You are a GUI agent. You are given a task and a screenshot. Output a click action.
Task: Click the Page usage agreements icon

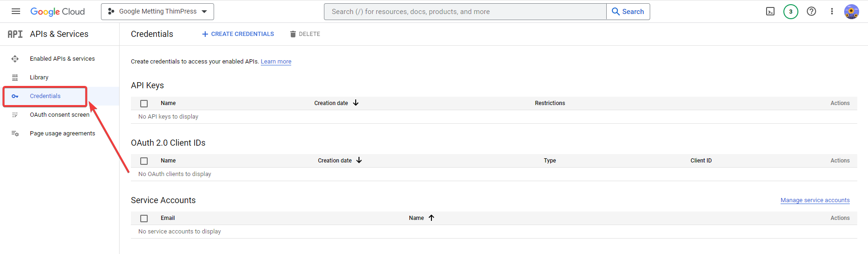[x=15, y=134]
